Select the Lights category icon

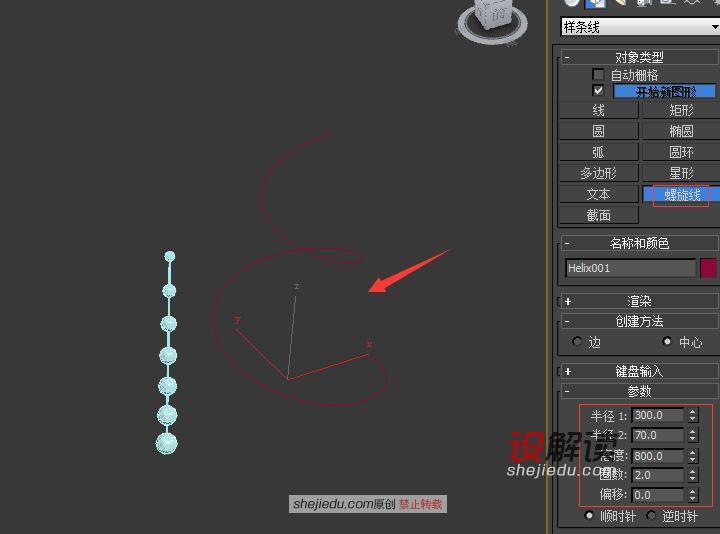(621, 2)
